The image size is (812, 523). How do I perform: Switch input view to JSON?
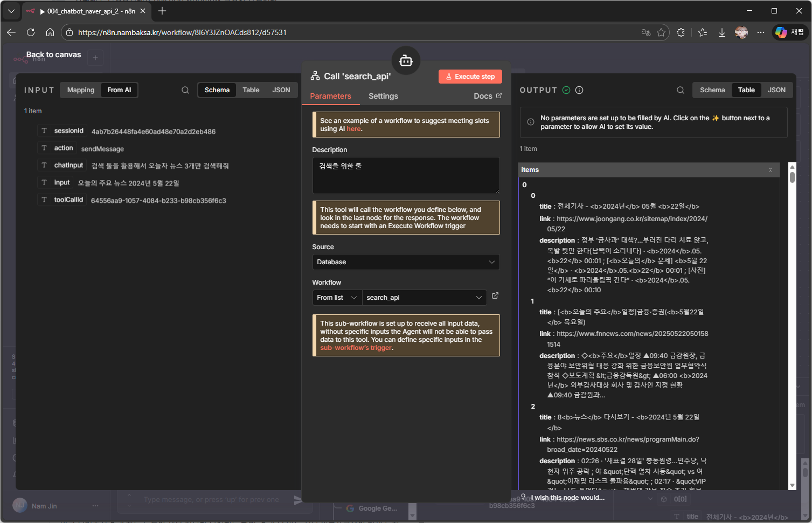click(x=281, y=90)
